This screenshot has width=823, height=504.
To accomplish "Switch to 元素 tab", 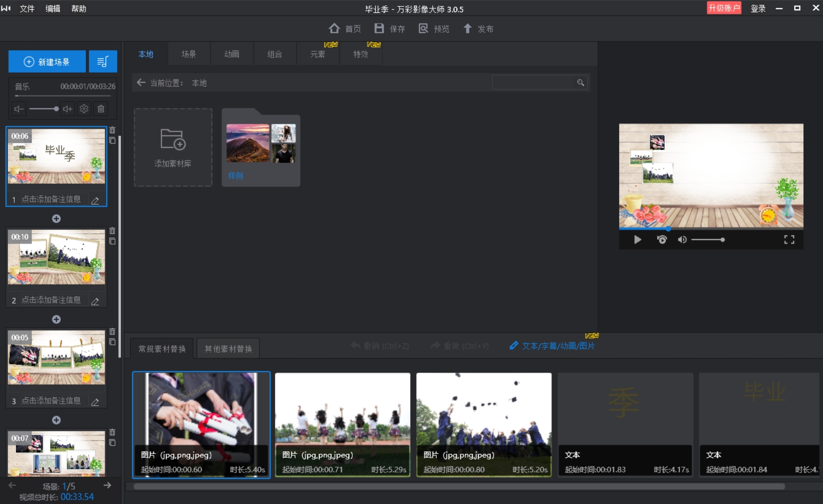I will (x=318, y=54).
